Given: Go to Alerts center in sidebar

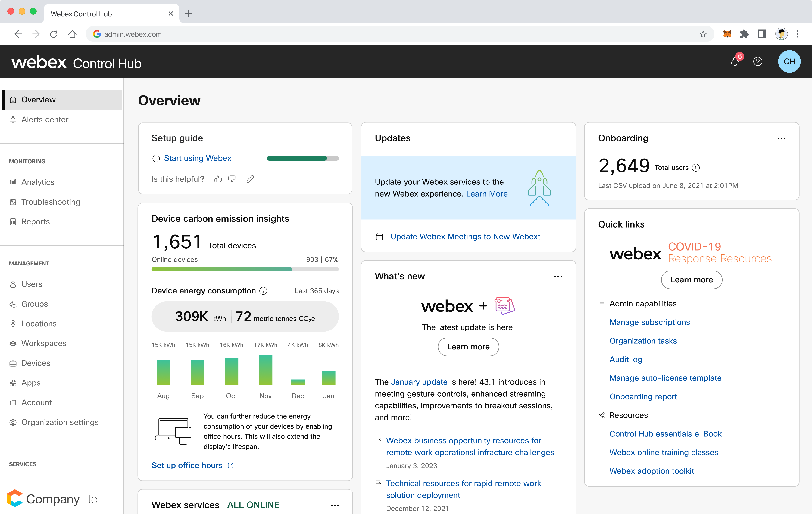Looking at the screenshot, I should click(45, 120).
